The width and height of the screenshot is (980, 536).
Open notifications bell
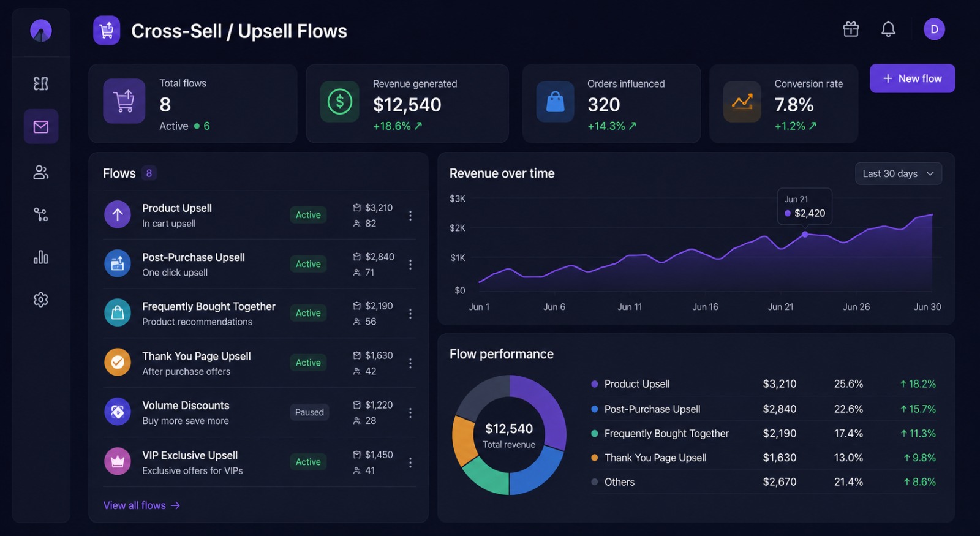[888, 29]
